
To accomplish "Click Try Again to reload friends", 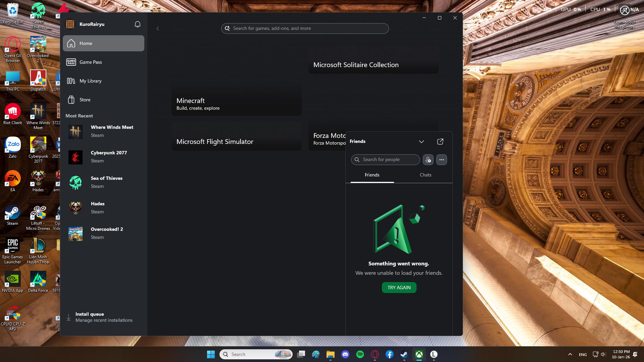I will [399, 287].
